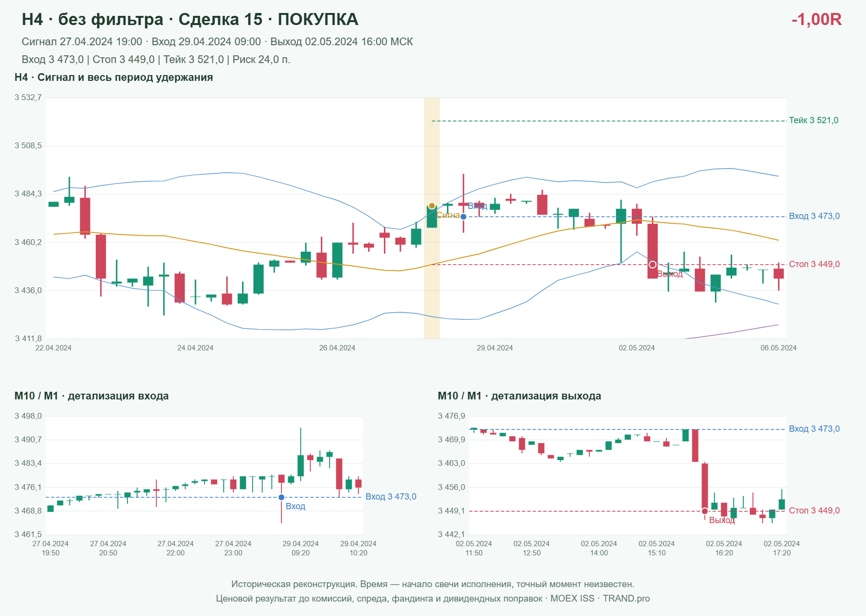The image size is (866, 616).
Task: Click the 26.04.2024 date on H4 axis
Action: tap(337, 348)
